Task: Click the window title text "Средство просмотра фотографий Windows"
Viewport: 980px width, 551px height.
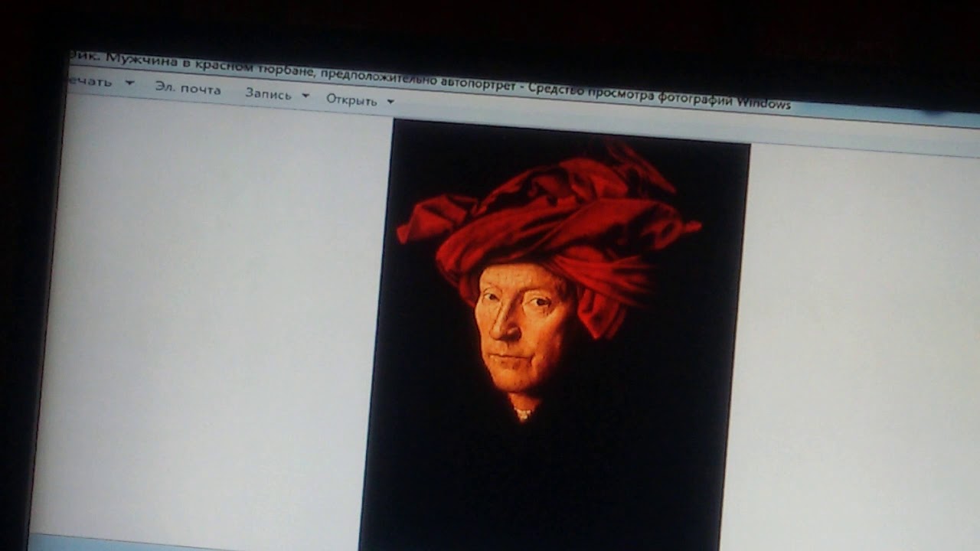Action: 660,96
